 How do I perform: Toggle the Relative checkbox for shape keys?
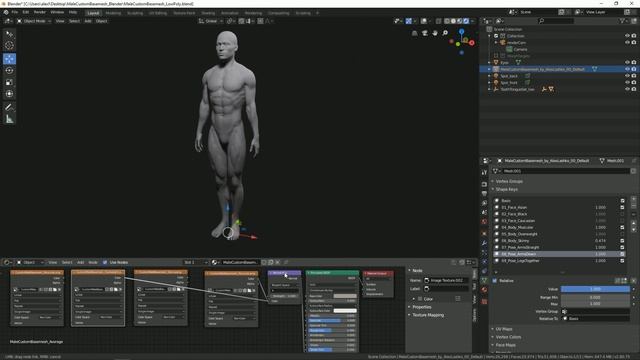tap(495, 281)
